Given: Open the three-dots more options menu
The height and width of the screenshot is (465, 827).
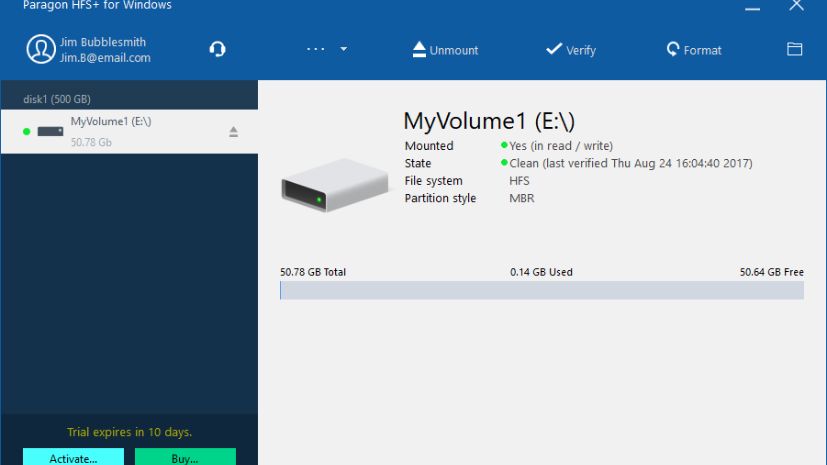Looking at the screenshot, I should (x=316, y=50).
